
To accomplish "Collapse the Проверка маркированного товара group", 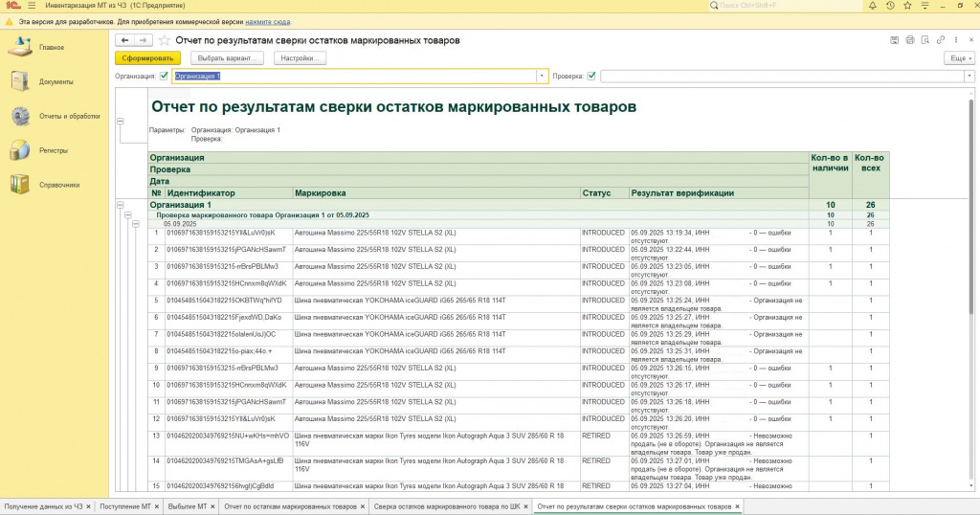I will tap(127, 215).
